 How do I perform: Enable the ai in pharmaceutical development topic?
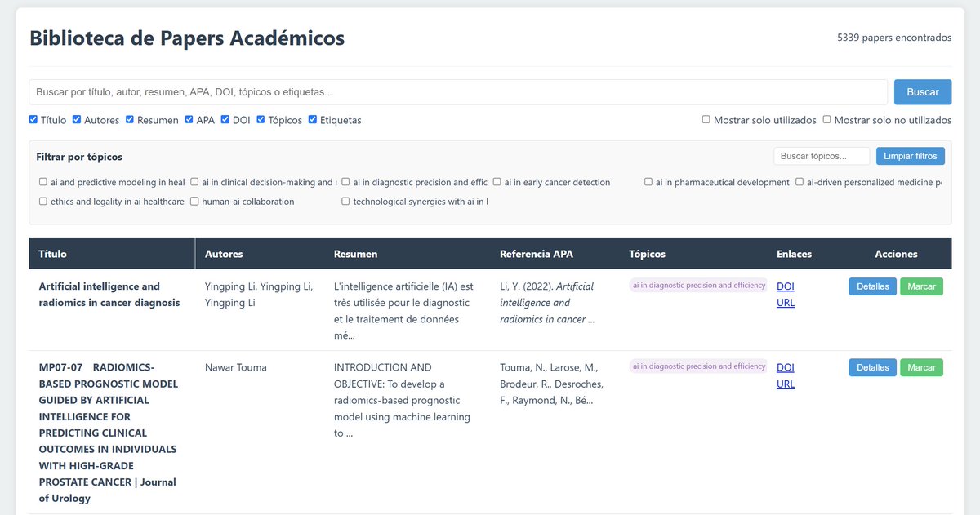point(648,181)
